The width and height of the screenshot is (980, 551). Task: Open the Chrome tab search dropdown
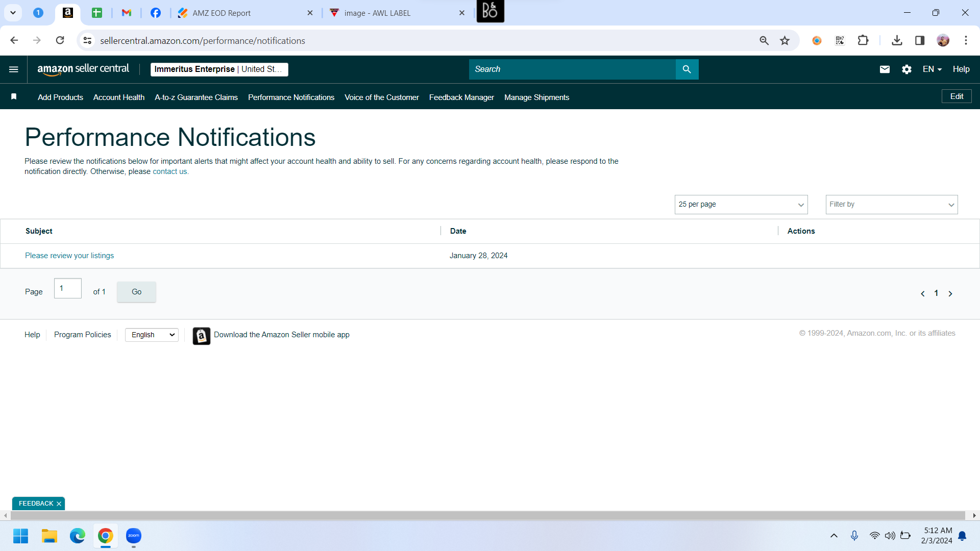click(13, 13)
